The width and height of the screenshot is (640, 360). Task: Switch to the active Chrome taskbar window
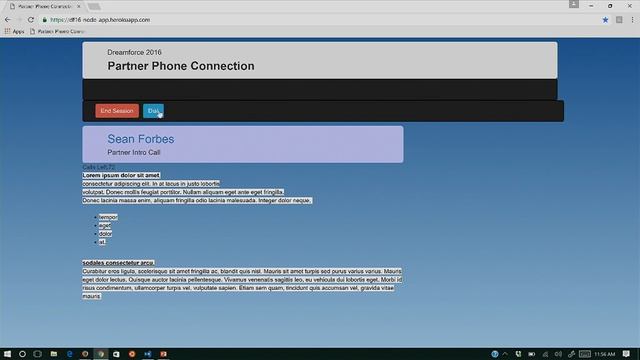coord(101,354)
